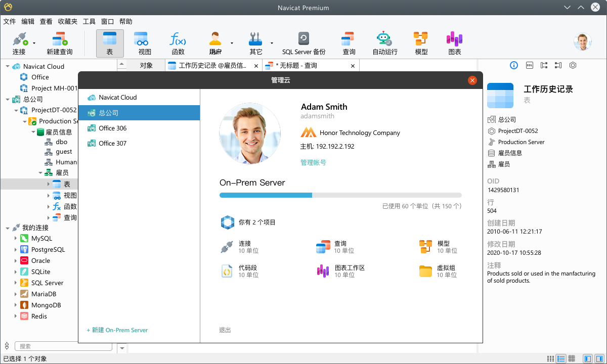This screenshot has height=364, width=607.
Task: Open the 帮助 menu
Action: tap(126, 21)
